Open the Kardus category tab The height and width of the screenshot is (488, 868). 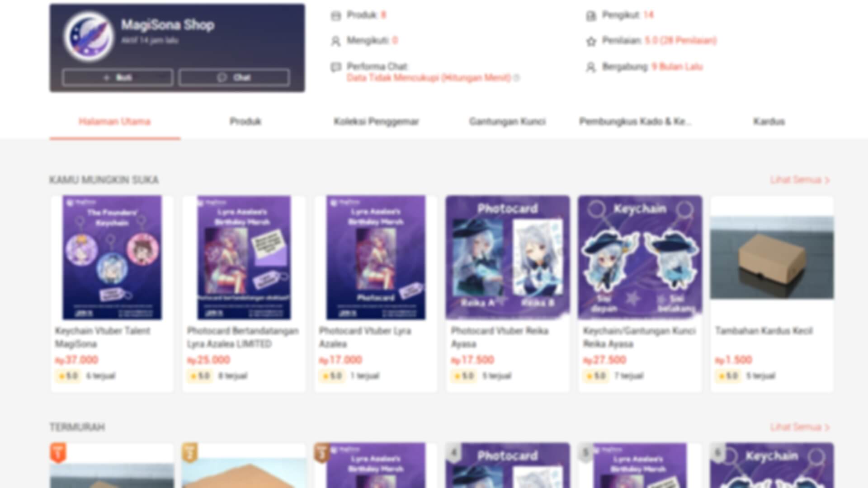click(x=769, y=121)
